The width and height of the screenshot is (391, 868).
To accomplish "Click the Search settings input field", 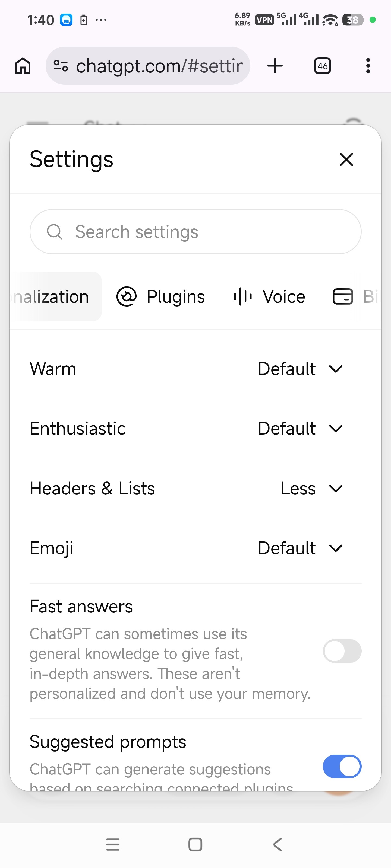I will tap(196, 232).
